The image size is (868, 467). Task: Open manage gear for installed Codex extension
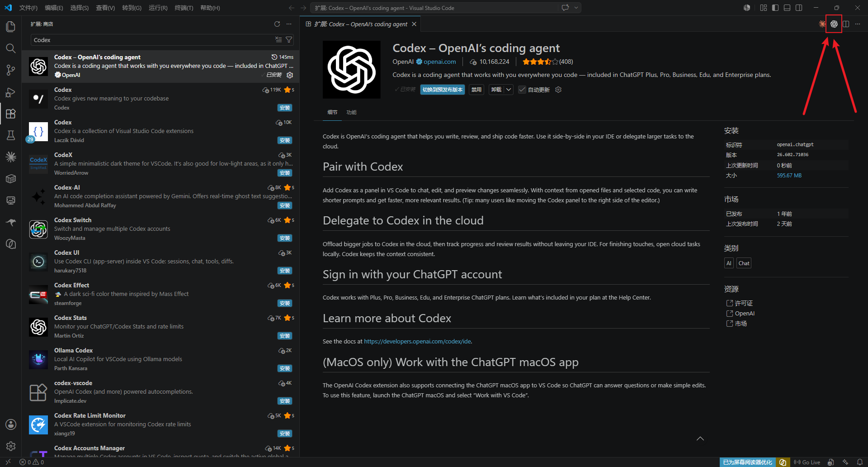[290, 75]
